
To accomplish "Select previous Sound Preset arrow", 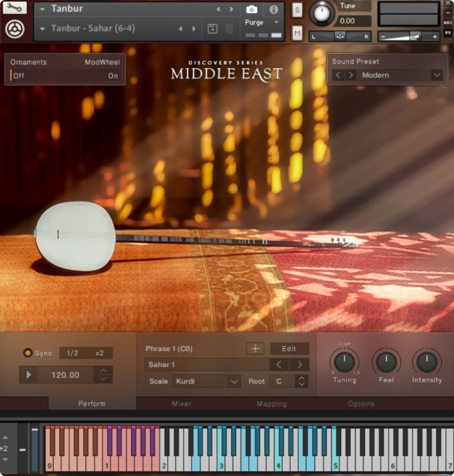I will [338, 75].
